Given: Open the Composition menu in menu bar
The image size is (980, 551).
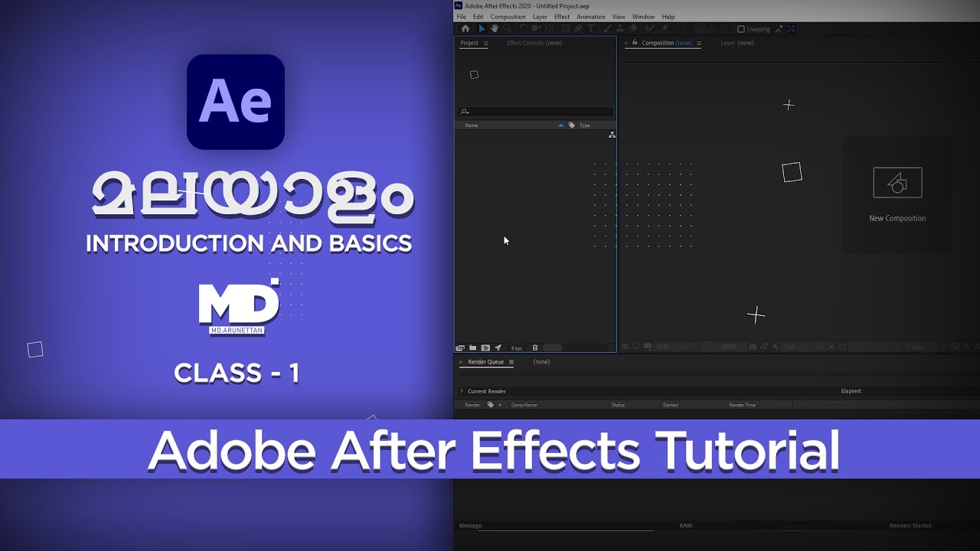Looking at the screenshot, I should click(x=508, y=17).
